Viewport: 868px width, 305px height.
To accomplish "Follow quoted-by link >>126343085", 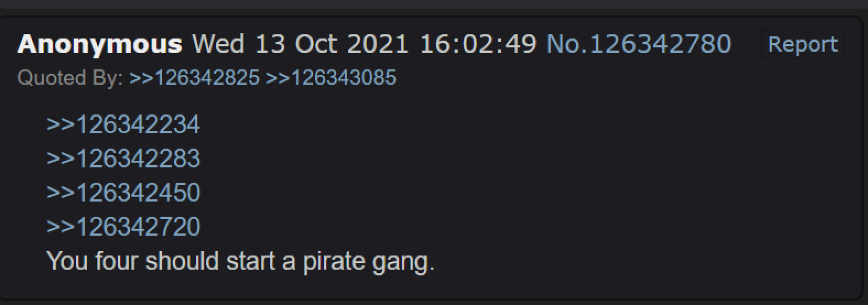I will [331, 78].
